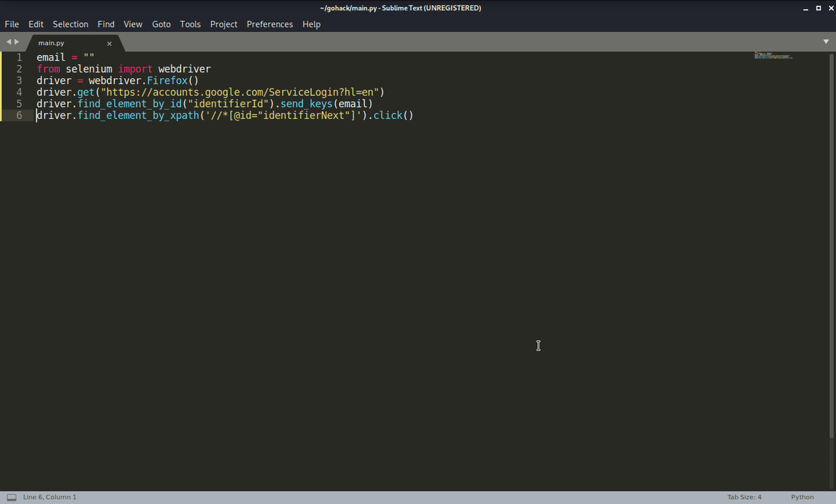Screen dimensions: 836x504
Task: Open the File menu
Action: point(12,24)
